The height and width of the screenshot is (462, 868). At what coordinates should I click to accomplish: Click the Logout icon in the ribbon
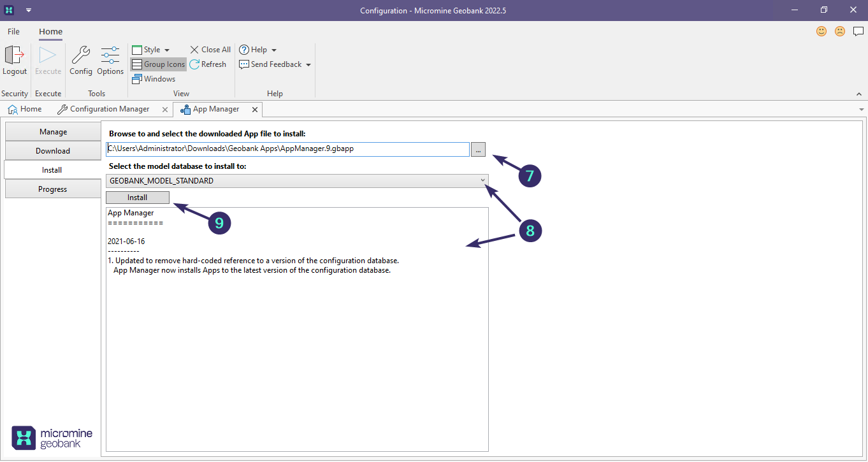pyautogui.click(x=14, y=56)
